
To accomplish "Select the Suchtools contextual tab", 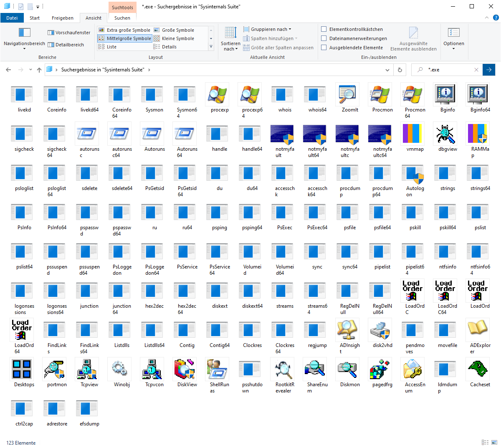I will pos(122,7).
